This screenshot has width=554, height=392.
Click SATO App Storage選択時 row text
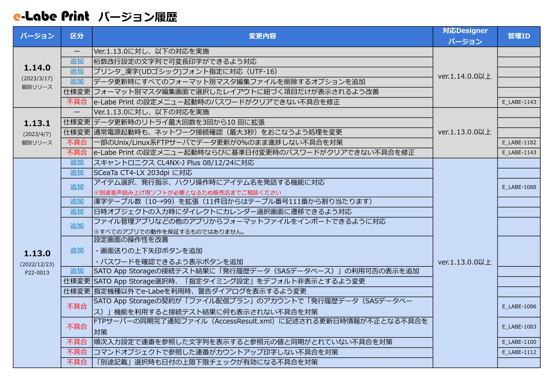click(229, 281)
